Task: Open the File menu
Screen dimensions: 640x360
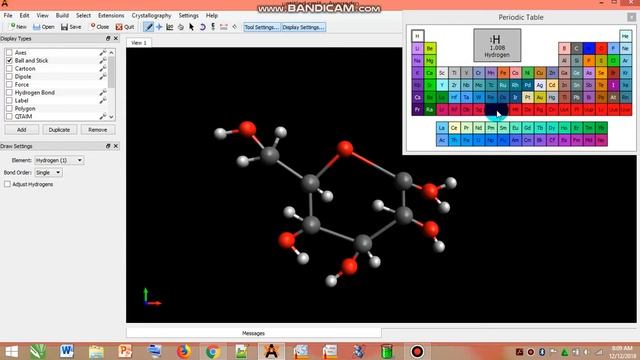Action: pyautogui.click(x=8, y=16)
